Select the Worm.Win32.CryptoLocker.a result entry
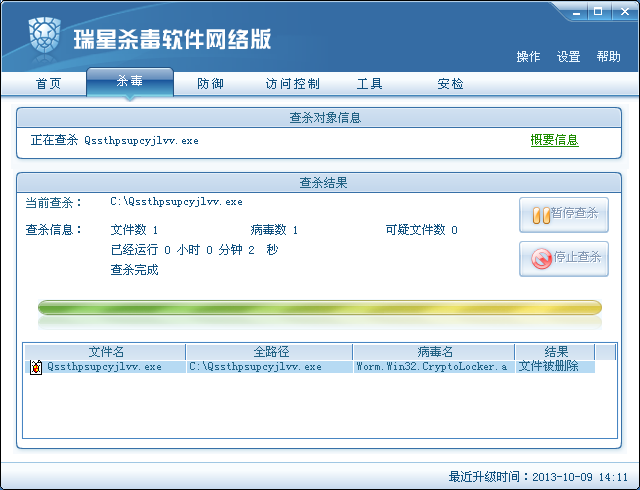640x490 pixels. point(432,367)
